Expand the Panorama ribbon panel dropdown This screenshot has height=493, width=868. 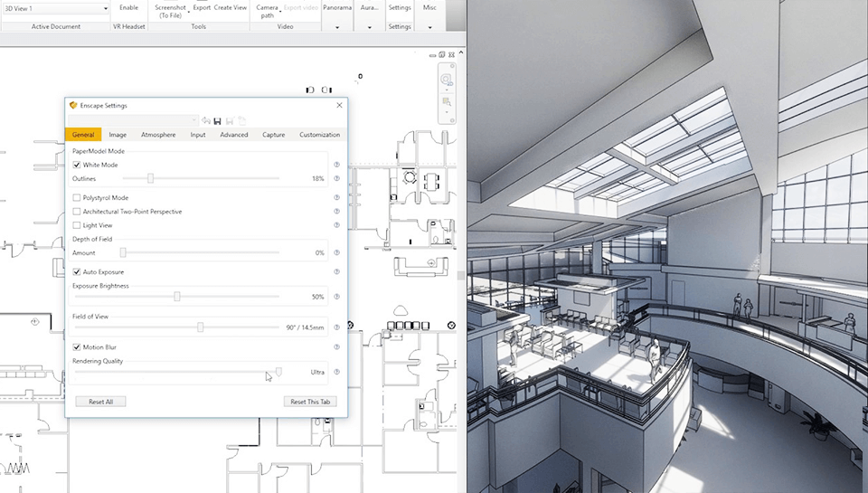coord(337,27)
